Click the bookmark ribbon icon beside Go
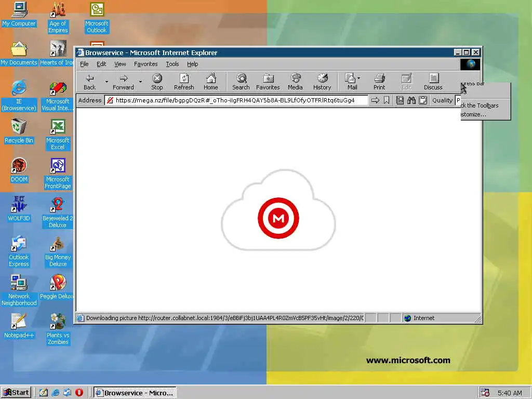Screen dimensions: 532x399 [x=387, y=100]
